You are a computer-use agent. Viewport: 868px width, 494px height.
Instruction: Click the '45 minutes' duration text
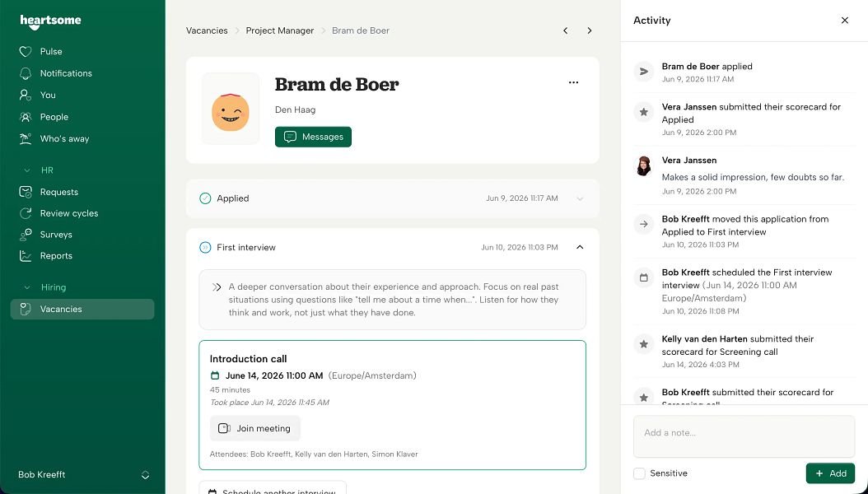tap(230, 390)
